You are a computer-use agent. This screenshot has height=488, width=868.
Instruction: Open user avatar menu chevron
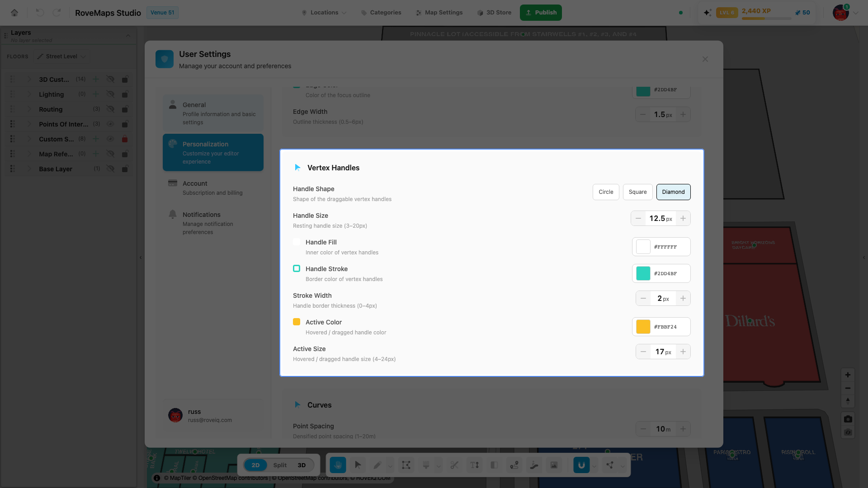pos(856,13)
